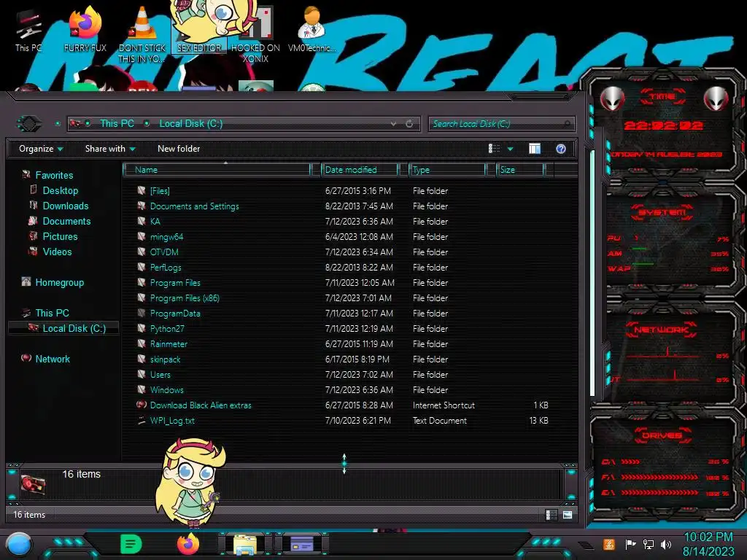Switch to large icons view in status bar
This screenshot has height=560, width=747.
point(568,515)
